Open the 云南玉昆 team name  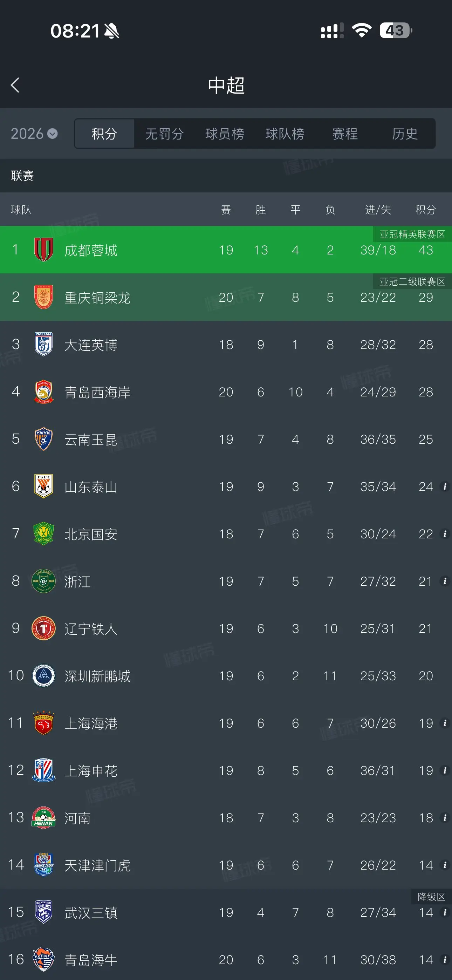pos(90,440)
